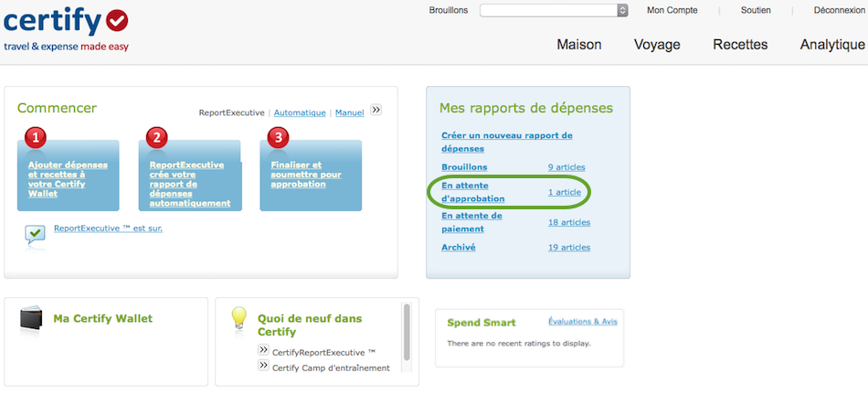Click the news panel scrollbar

point(408,332)
